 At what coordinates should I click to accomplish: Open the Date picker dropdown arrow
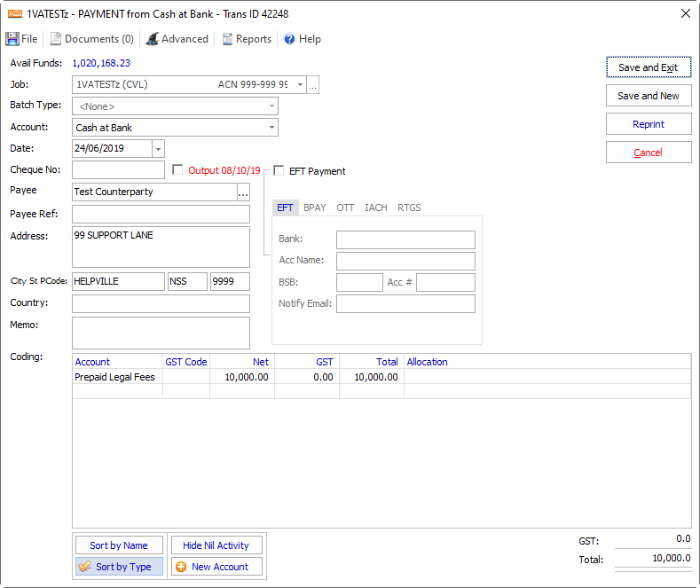[x=158, y=149]
